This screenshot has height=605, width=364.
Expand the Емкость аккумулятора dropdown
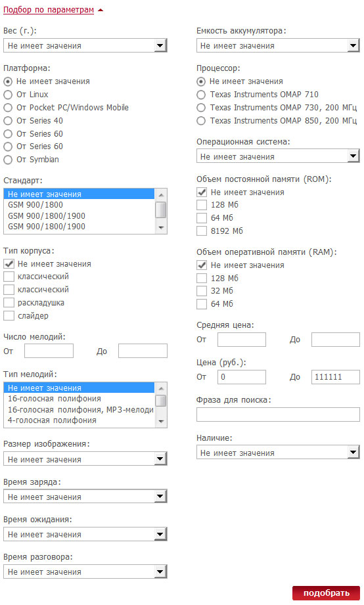tap(278, 45)
